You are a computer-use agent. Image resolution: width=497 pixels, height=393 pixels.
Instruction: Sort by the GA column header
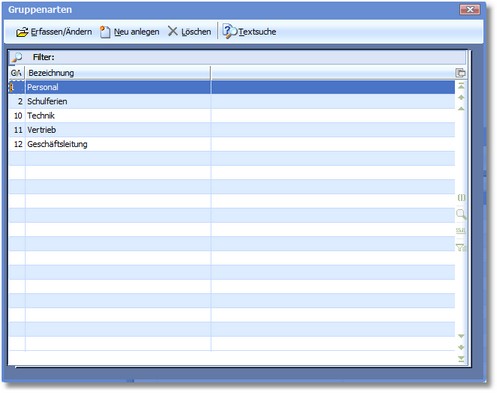tap(17, 73)
